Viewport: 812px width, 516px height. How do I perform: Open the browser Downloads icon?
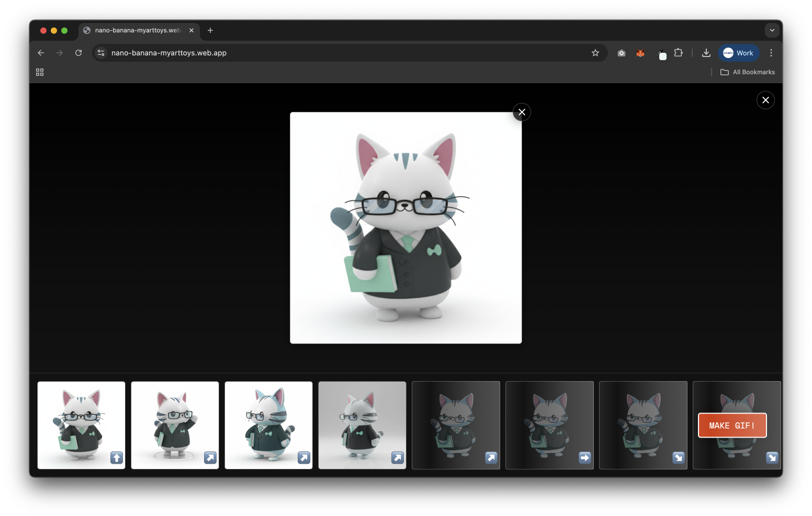[x=706, y=53]
